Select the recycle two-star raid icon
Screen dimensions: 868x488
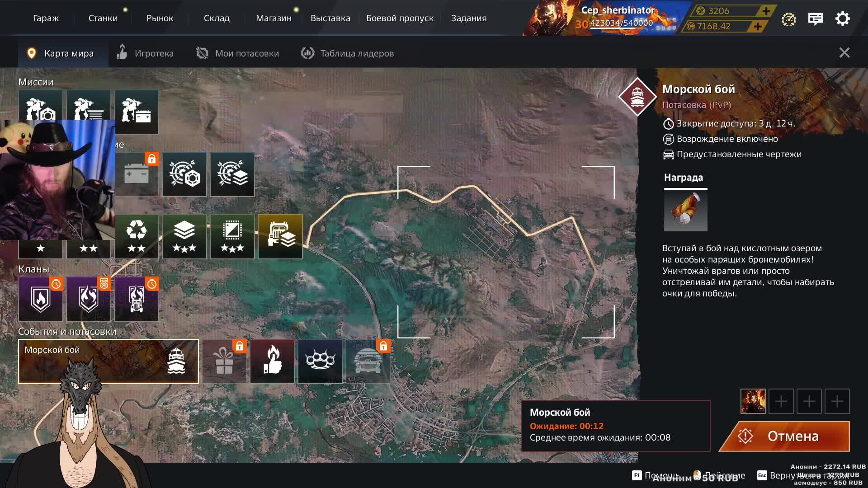click(137, 236)
